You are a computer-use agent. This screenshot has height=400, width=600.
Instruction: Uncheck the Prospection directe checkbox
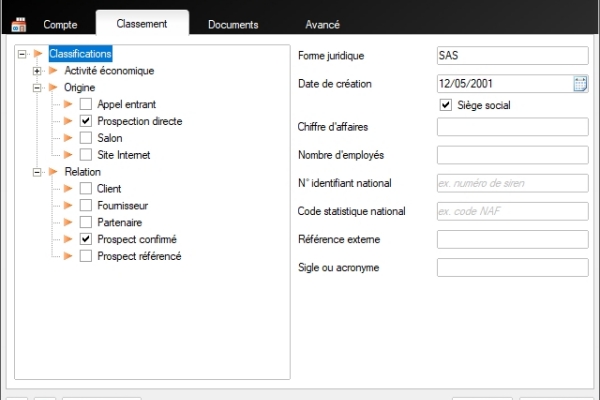[86, 121]
